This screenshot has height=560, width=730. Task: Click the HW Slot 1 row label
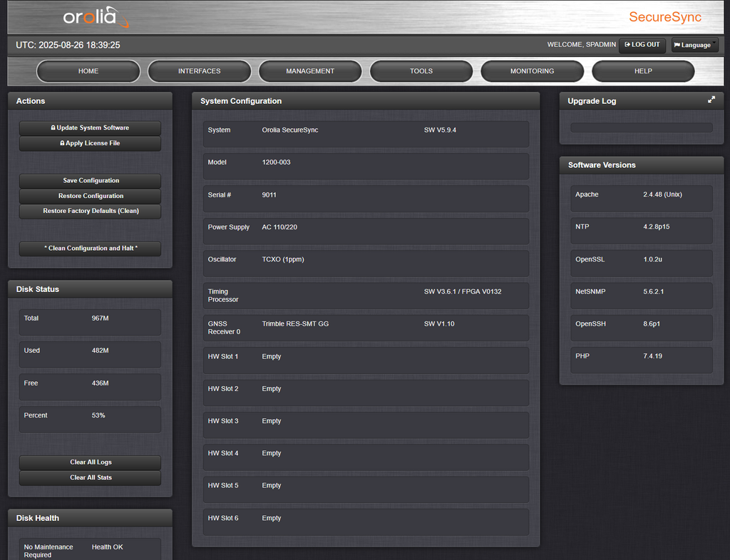point(223,356)
